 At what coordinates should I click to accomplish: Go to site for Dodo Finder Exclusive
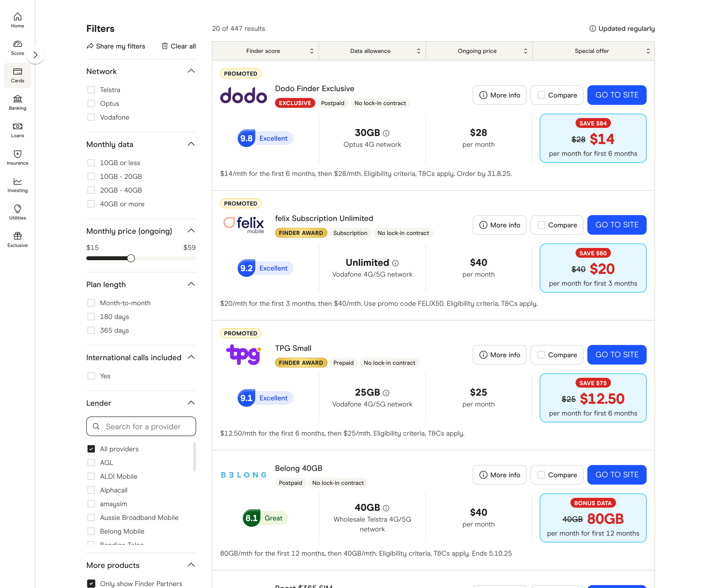[x=617, y=95]
